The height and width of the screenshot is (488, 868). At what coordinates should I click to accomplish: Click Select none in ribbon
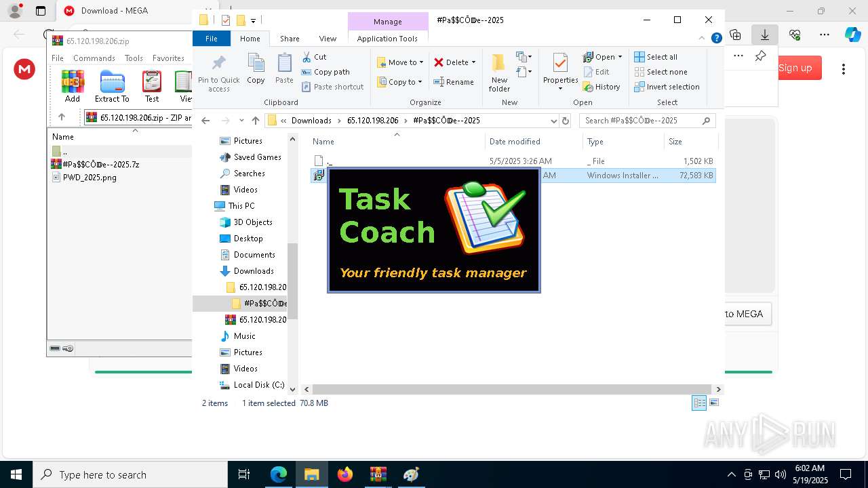660,72
